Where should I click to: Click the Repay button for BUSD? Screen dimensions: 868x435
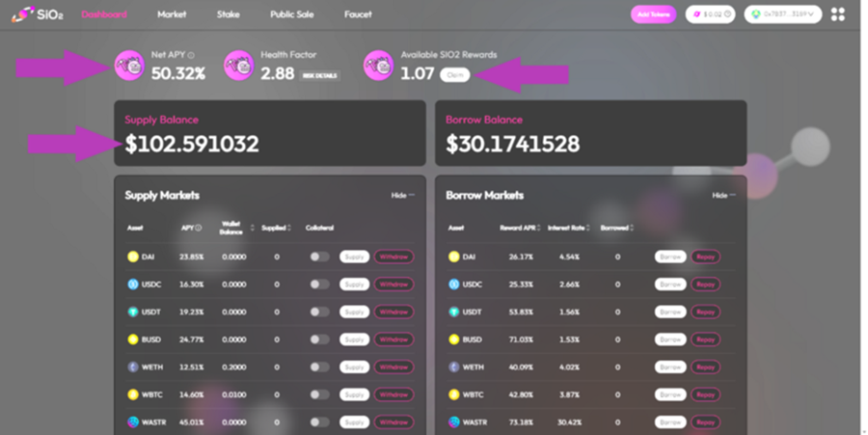[x=705, y=340]
